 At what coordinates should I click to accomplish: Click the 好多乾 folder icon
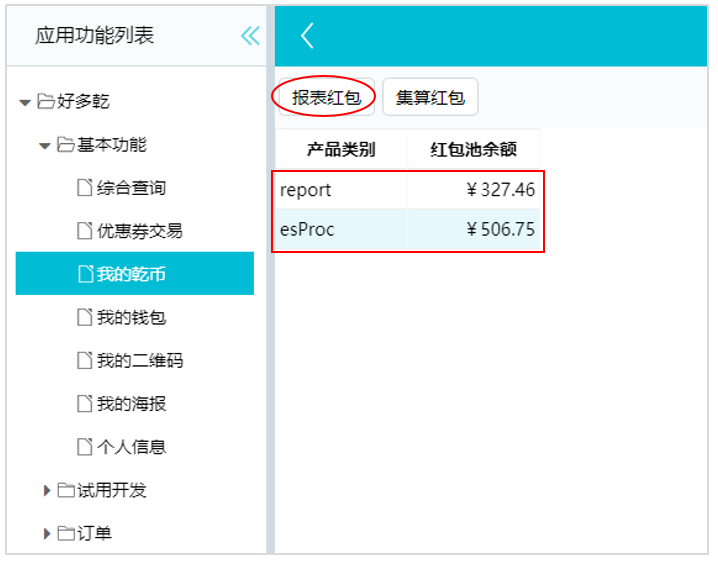point(46,101)
